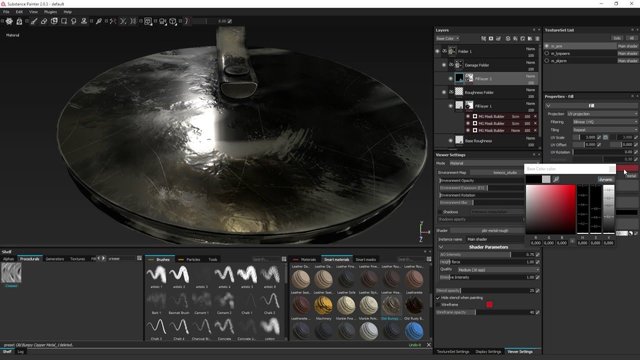Click the Shelf search input field
The width and height of the screenshot is (640, 360).
pos(121,258)
